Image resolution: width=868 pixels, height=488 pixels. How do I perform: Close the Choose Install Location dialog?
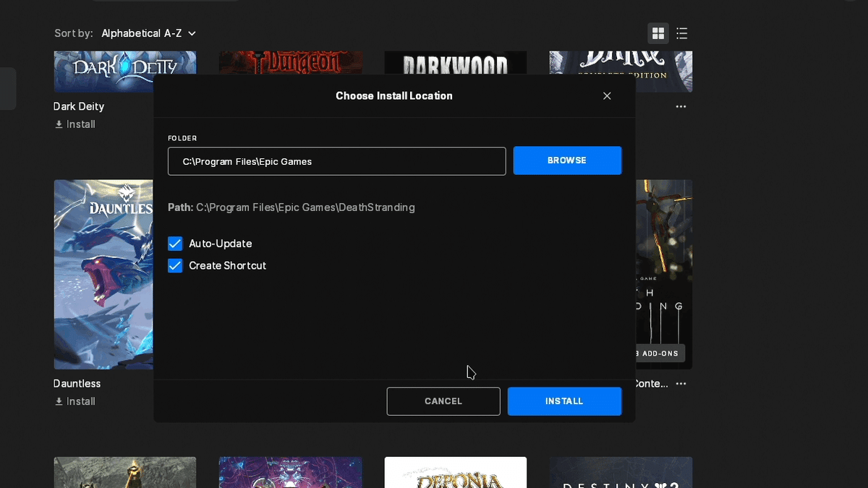pos(607,95)
